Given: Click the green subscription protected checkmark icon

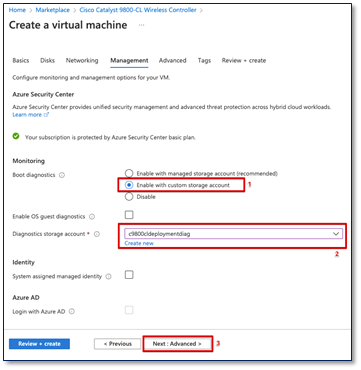Looking at the screenshot, I should pos(16,137).
